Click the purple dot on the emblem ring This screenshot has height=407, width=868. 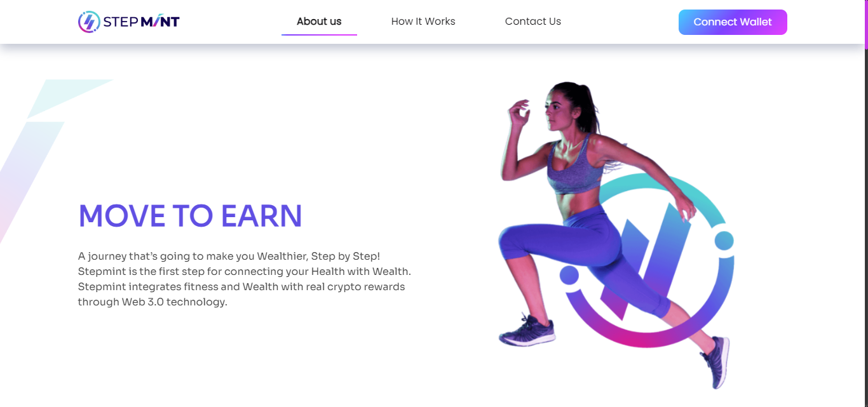click(x=569, y=275)
